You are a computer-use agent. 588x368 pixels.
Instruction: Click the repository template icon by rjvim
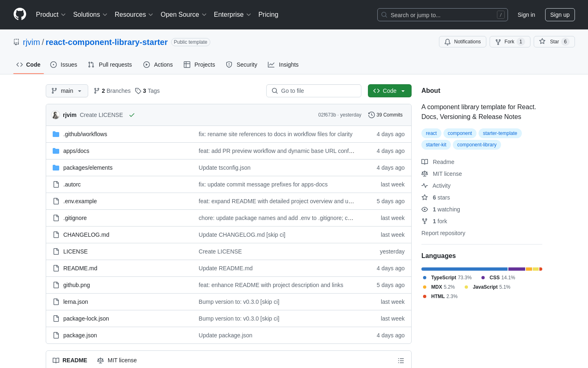(16, 42)
